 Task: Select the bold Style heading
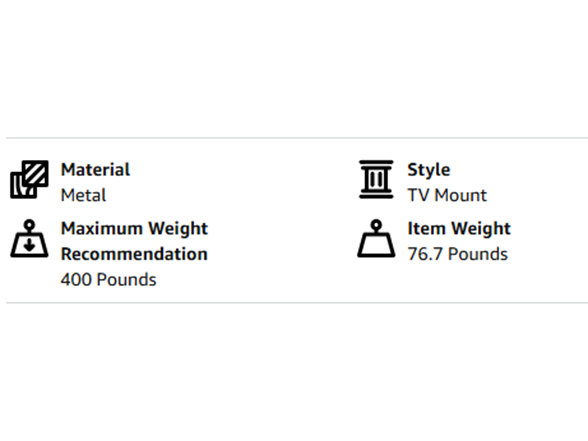point(429,170)
